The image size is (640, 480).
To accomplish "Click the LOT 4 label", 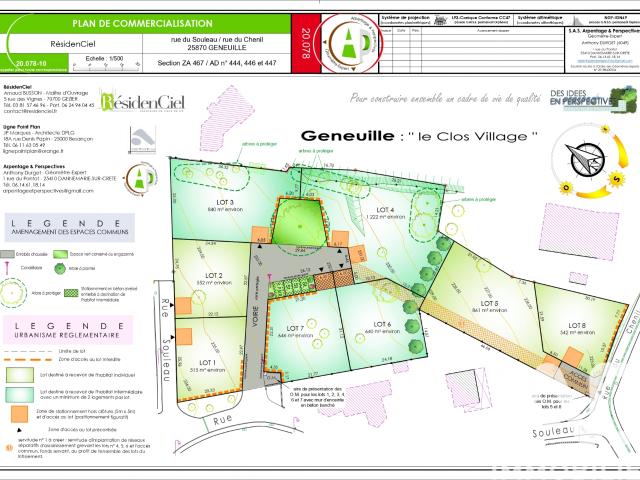I will [385, 210].
